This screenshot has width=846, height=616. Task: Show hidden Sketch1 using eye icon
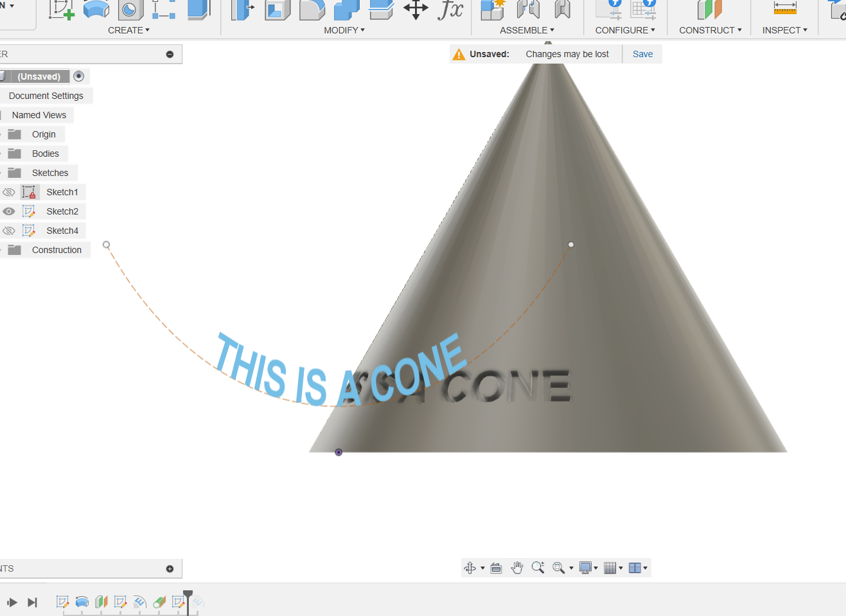9,192
